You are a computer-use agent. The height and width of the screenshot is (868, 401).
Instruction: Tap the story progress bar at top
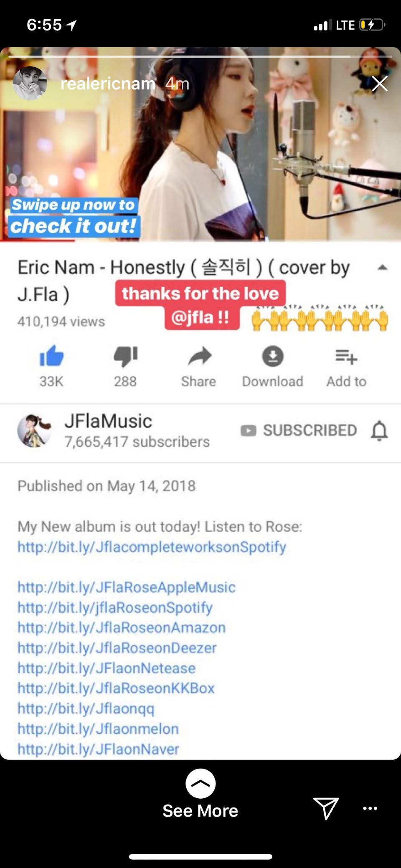point(200,56)
